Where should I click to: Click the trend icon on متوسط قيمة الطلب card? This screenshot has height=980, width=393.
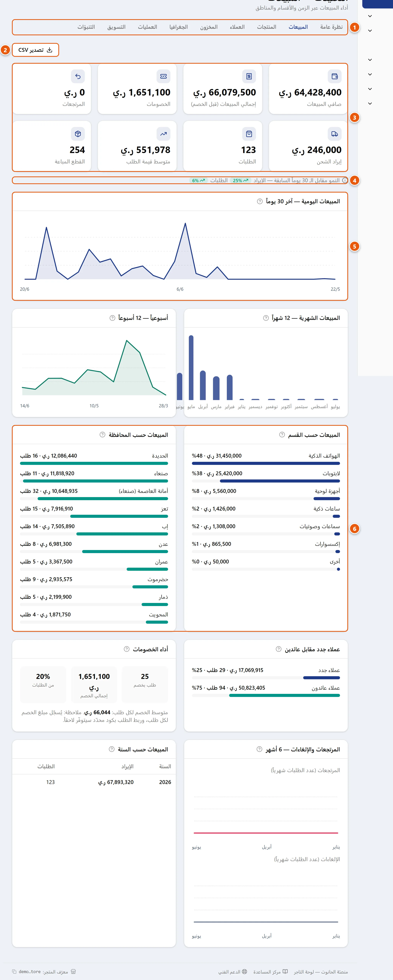click(163, 134)
